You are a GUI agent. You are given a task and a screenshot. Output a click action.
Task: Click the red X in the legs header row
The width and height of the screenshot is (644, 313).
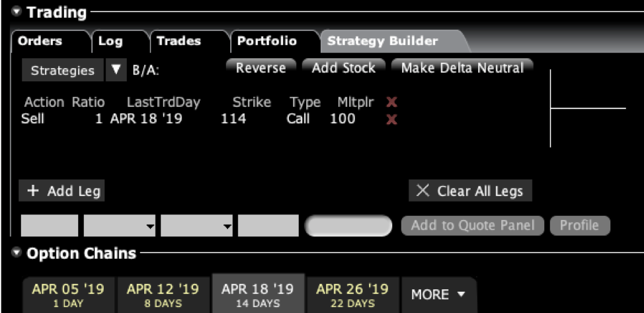391,102
